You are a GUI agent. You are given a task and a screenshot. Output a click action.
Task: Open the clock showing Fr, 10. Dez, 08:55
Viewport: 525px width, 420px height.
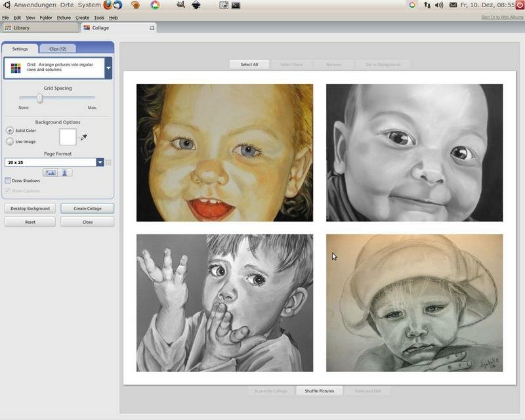click(x=488, y=5)
